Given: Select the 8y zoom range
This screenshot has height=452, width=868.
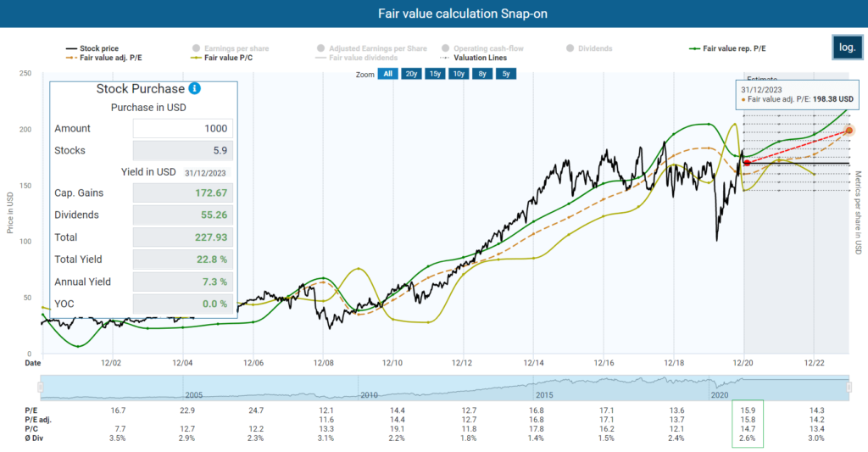Looking at the screenshot, I should (482, 74).
